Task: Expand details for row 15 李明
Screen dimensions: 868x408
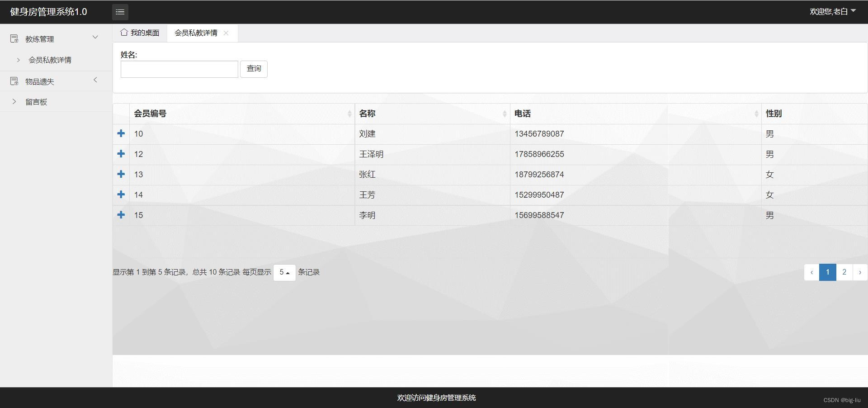Action: 121,215
